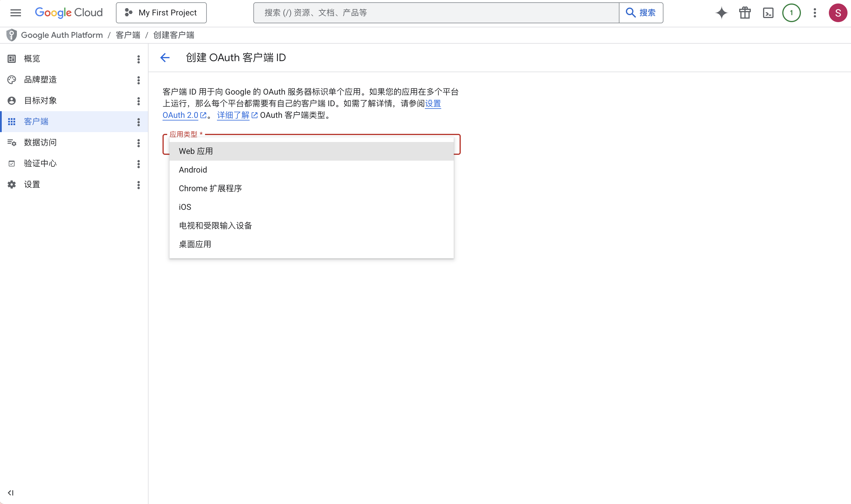The width and height of the screenshot is (851, 504).
Task: Open the account avatar S
Action: (x=838, y=13)
